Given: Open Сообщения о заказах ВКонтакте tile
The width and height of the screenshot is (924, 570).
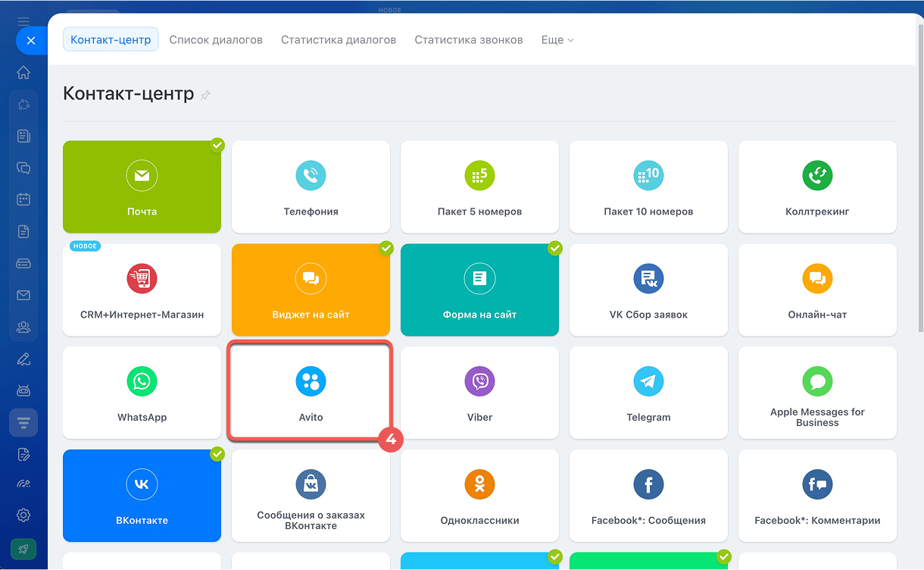Looking at the screenshot, I should (x=311, y=496).
